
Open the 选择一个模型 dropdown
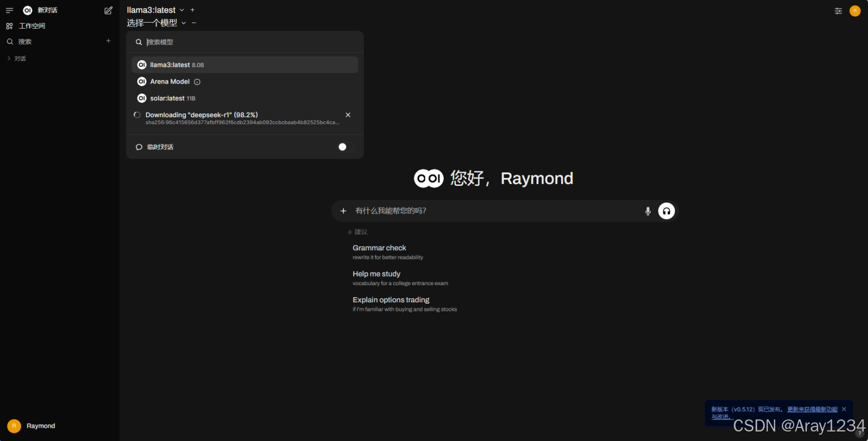(x=156, y=23)
